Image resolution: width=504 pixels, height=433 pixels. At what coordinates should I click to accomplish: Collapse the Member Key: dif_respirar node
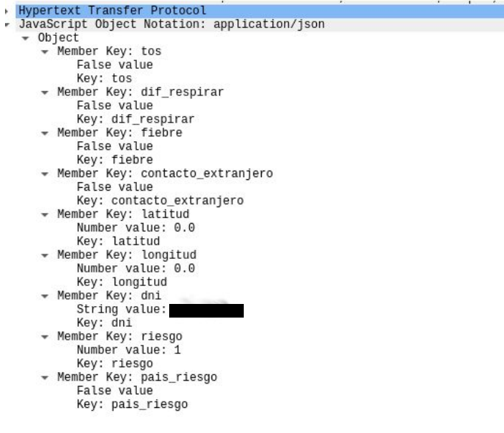click(x=44, y=92)
